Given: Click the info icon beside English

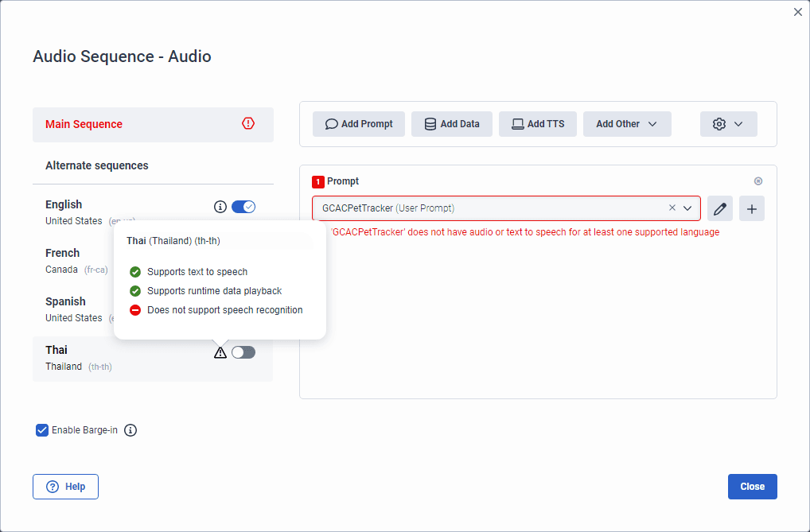Looking at the screenshot, I should (220, 206).
